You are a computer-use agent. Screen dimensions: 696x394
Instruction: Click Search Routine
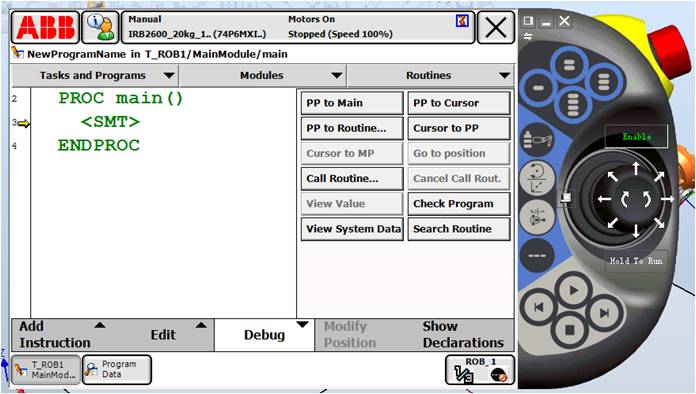click(459, 229)
